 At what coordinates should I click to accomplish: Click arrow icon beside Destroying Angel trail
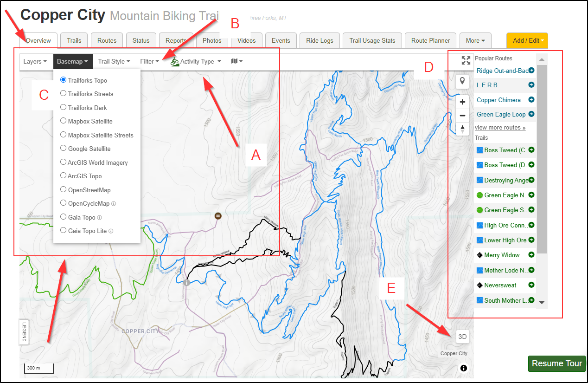(x=531, y=180)
